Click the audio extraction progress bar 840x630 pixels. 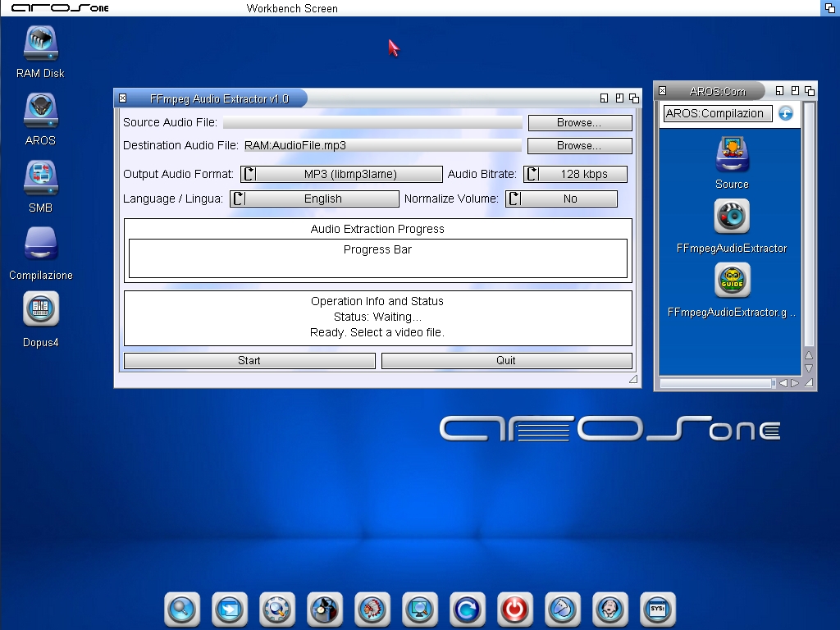pos(378,258)
